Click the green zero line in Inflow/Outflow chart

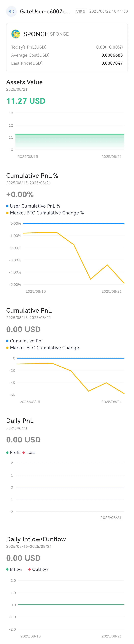click(71, 605)
